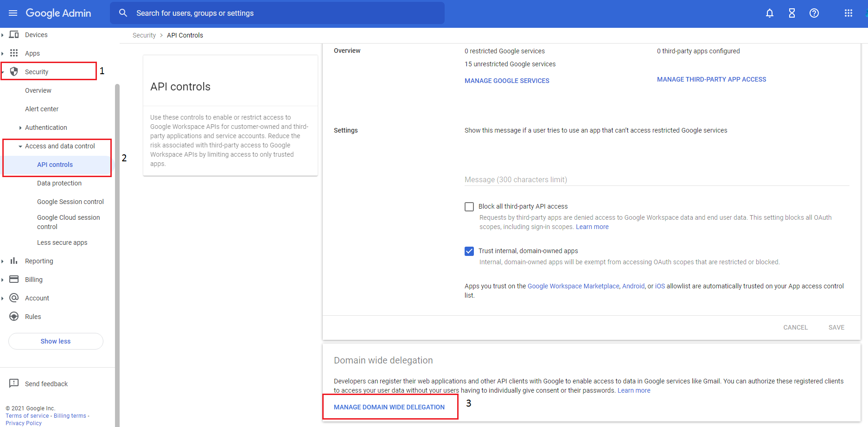Screen dimensions: 868x427
Task: Click MANAGE DOMAIN WIDE DELEGATION
Action: [x=389, y=407]
